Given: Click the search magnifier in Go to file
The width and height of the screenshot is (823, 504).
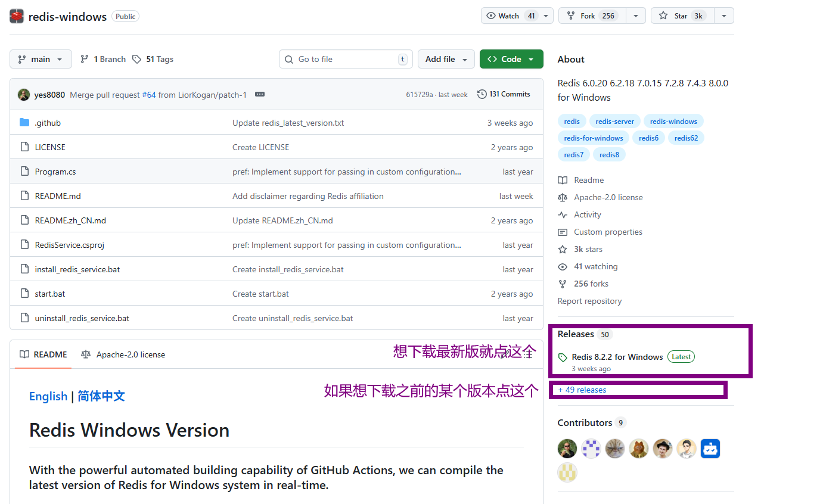Looking at the screenshot, I should pos(289,59).
